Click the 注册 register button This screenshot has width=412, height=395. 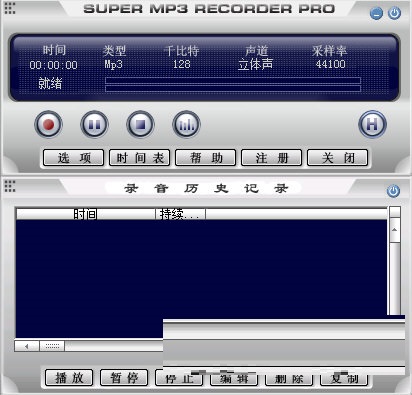(x=272, y=158)
